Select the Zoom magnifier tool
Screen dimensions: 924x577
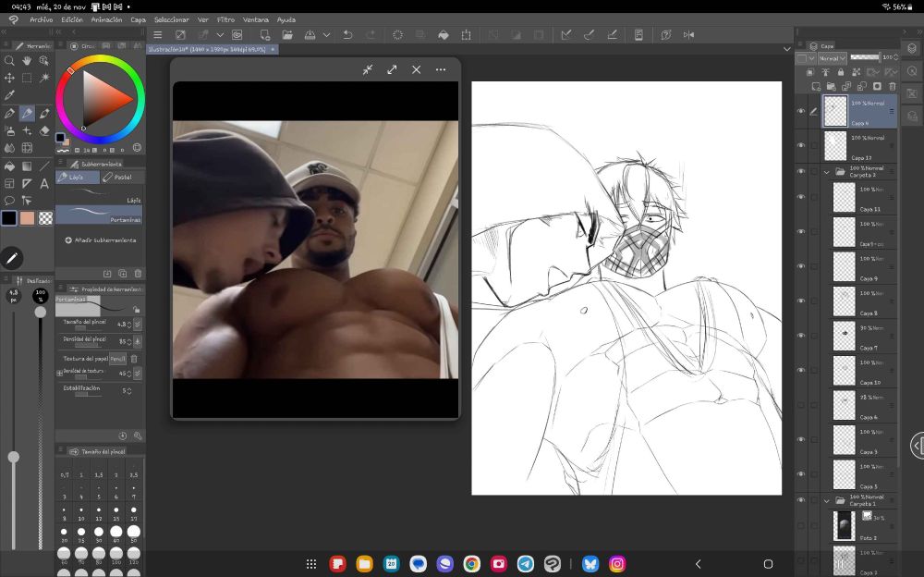(x=9, y=60)
